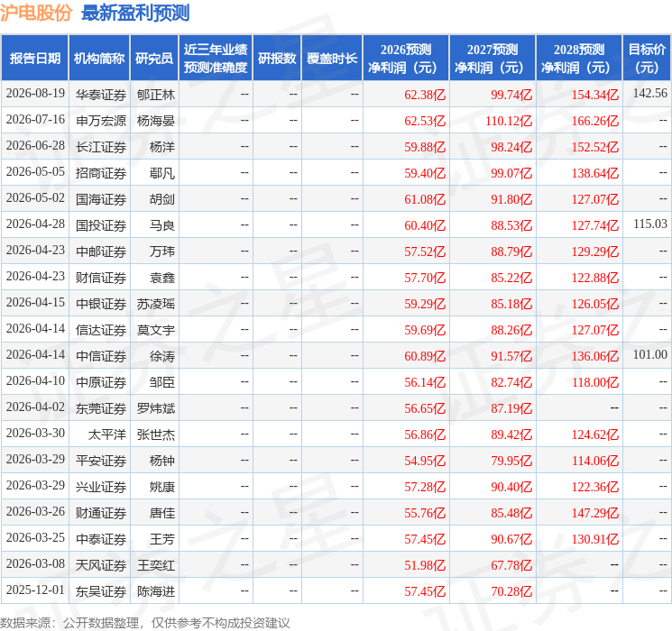Click the date 2026-04-28 in the 国投证券 row
Viewport: 672px width, 631px height.
click(35, 224)
